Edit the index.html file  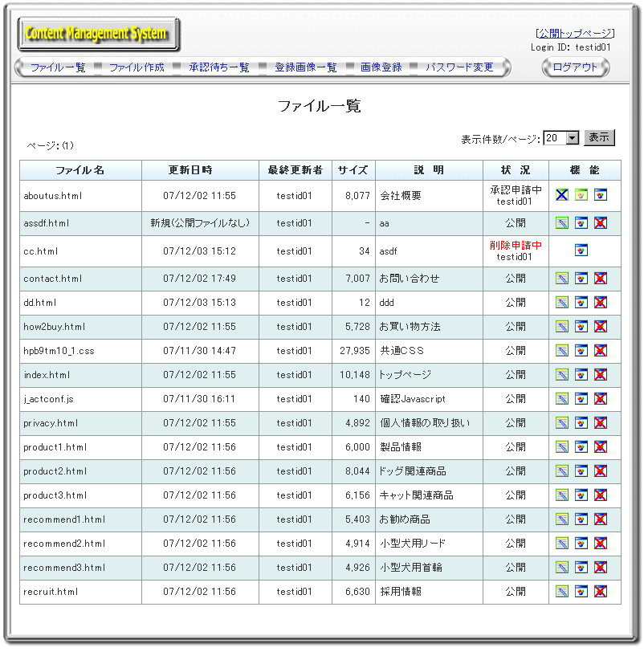[562, 375]
